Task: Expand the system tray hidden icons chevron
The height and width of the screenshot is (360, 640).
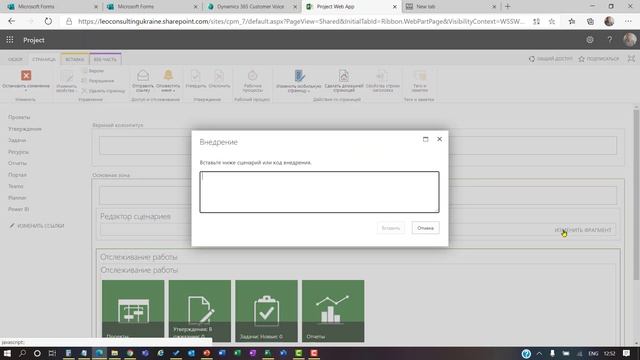Action: (540, 353)
